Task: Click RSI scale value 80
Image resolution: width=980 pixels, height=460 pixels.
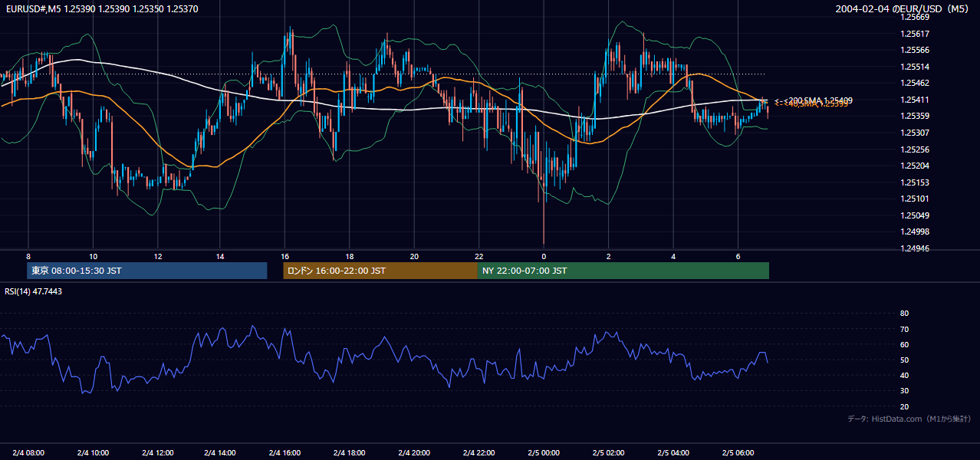Action: 904,314
